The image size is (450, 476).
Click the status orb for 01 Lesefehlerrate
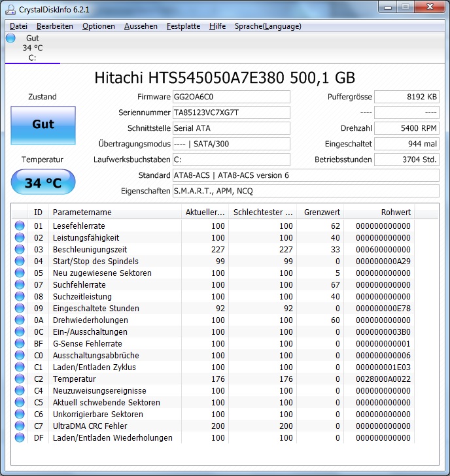pos(20,226)
